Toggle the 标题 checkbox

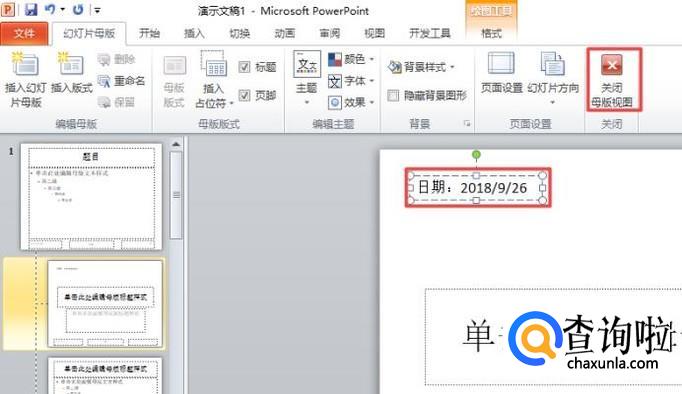(244, 67)
